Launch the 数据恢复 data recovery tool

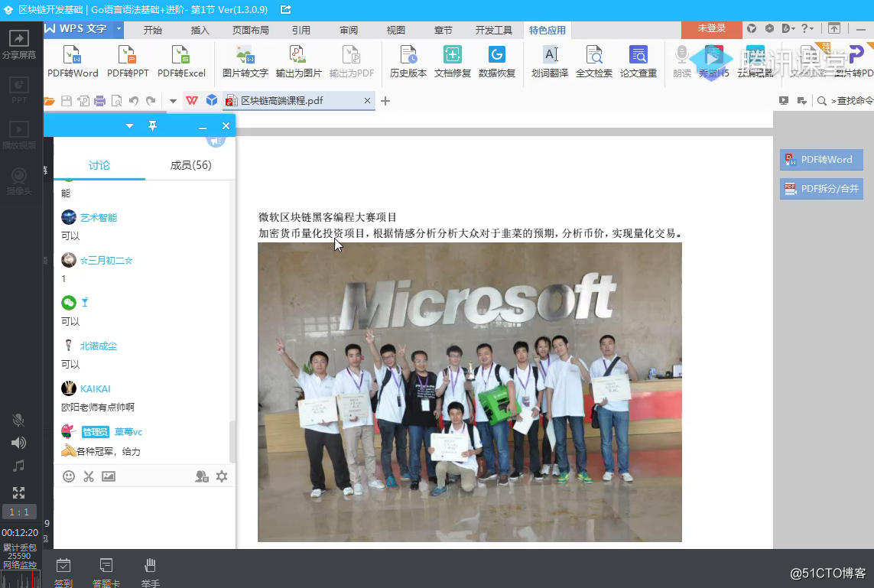click(496, 61)
